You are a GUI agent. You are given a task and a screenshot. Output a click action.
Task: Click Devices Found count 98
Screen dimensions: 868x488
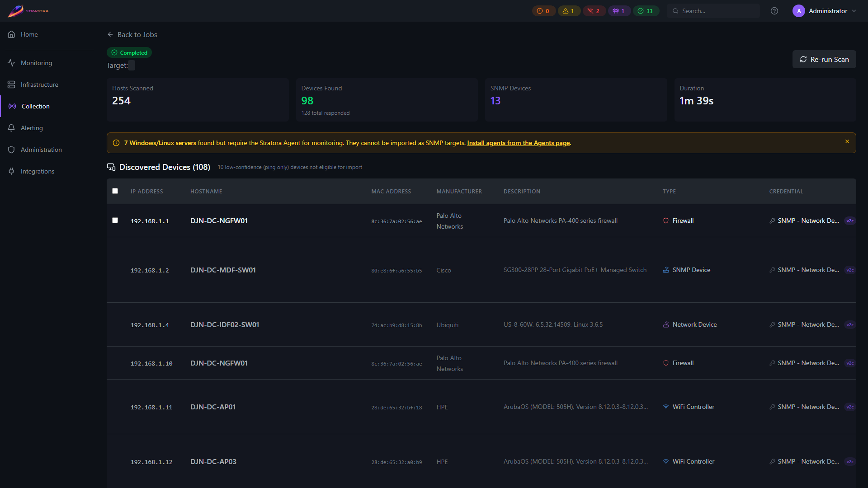[x=307, y=101]
